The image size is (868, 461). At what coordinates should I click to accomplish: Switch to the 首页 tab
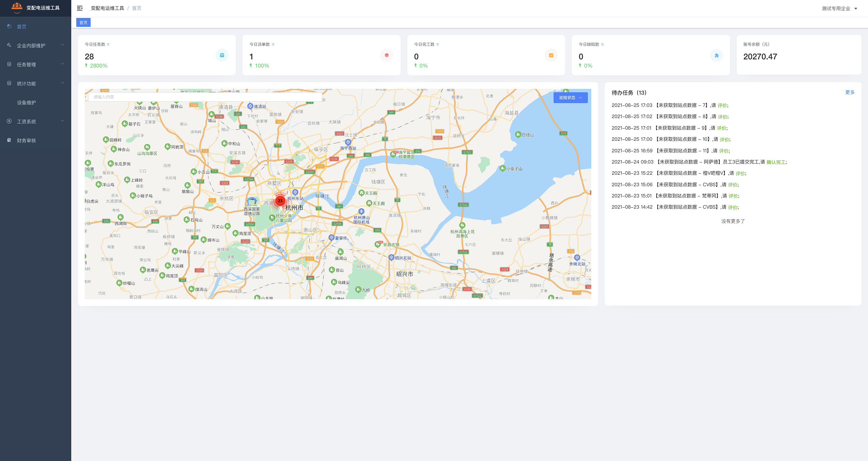coord(83,23)
